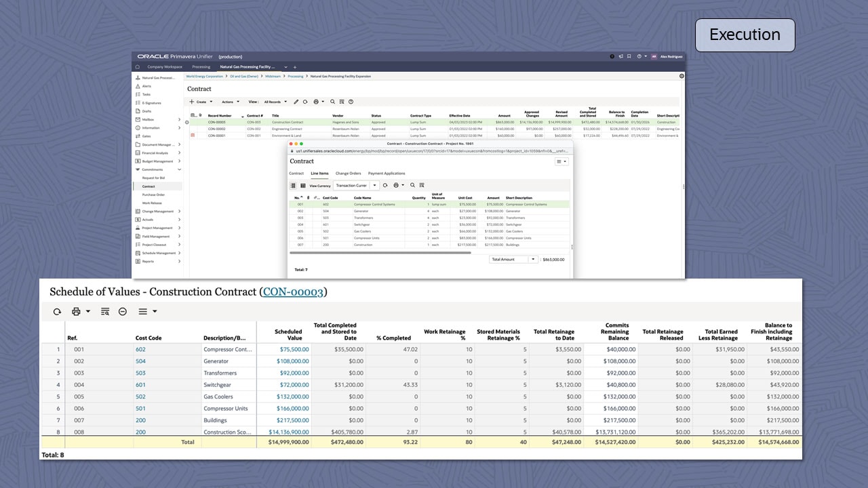The height and width of the screenshot is (488, 868).
Task: Switch to the Payment Applications tab
Action: point(387,174)
